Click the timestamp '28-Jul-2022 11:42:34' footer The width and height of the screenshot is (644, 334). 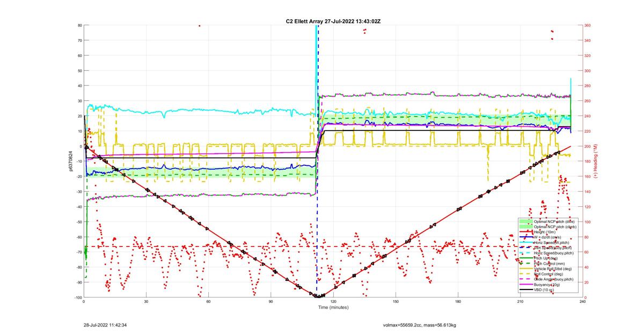pyautogui.click(x=105, y=325)
